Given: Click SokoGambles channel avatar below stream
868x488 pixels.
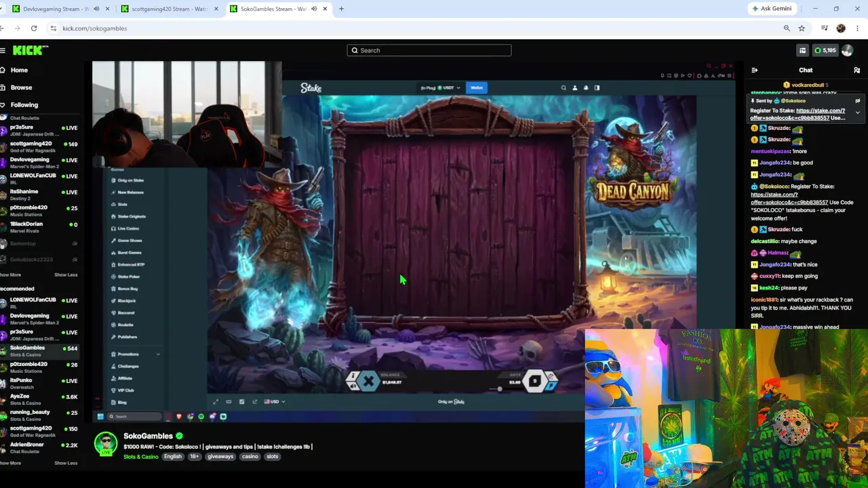Looking at the screenshot, I should 106,443.
